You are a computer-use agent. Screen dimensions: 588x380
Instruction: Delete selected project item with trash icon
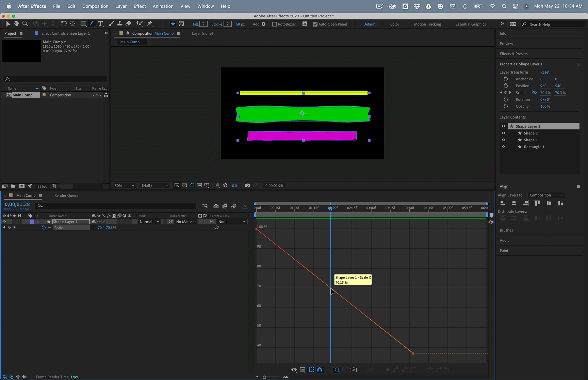54,186
